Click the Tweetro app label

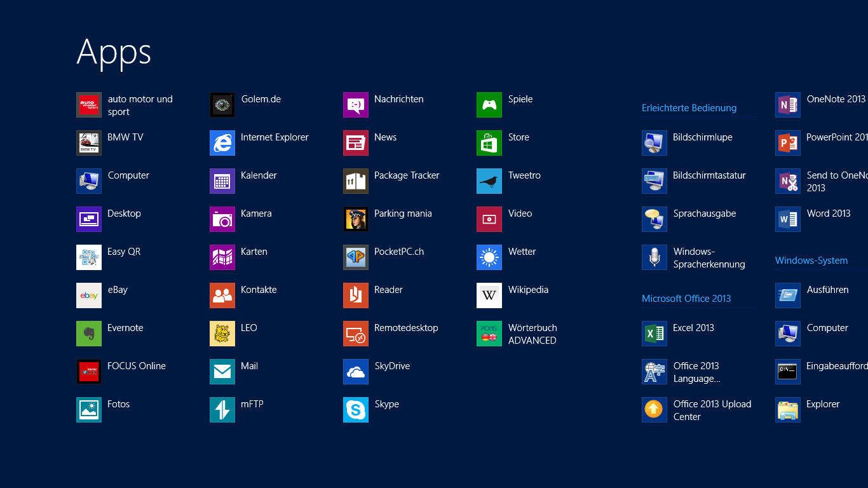coord(524,175)
